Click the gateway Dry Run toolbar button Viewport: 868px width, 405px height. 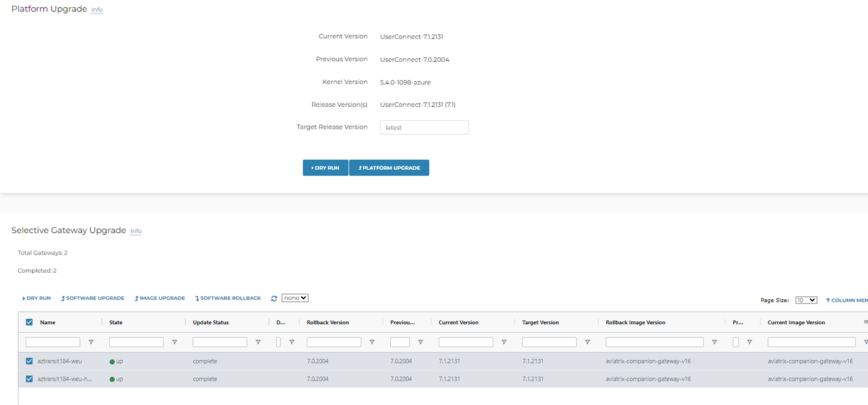click(36, 298)
